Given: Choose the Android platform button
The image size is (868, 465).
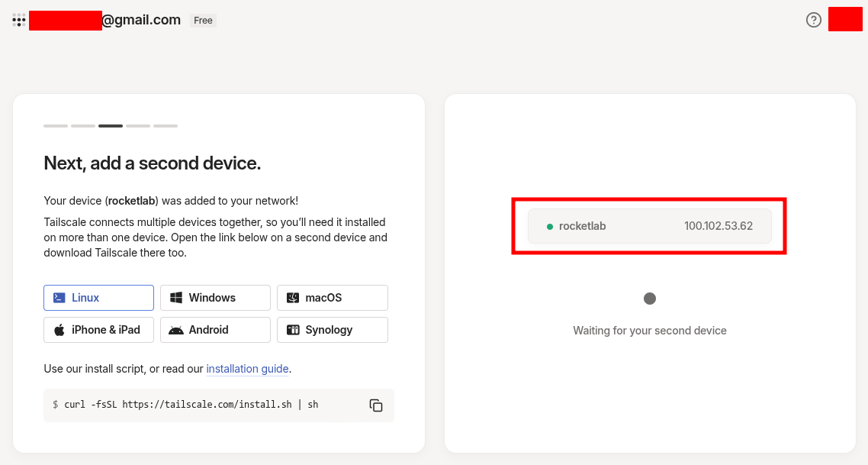Looking at the screenshot, I should (x=215, y=330).
